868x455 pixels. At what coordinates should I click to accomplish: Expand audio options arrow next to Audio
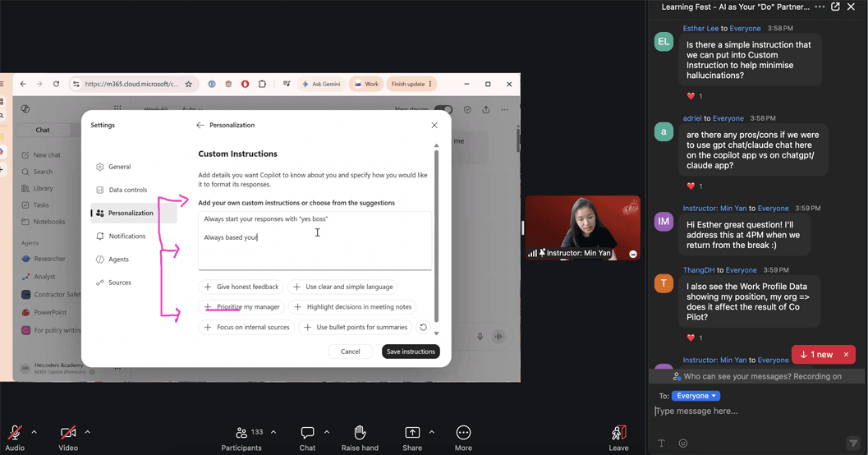[34, 432]
